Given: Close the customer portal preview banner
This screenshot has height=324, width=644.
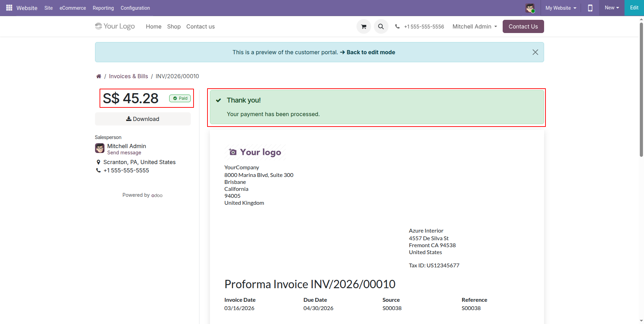Looking at the screenshot, I should [535, 52].
